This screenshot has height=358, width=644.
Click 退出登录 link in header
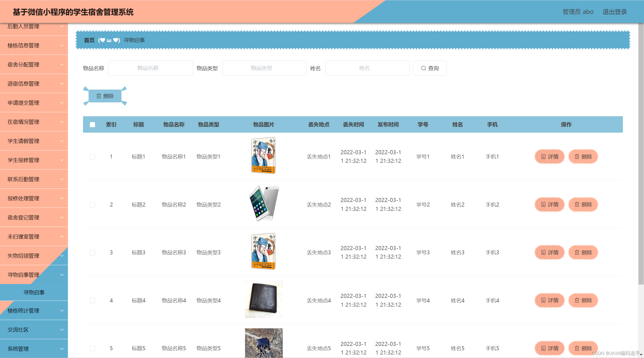614,12
